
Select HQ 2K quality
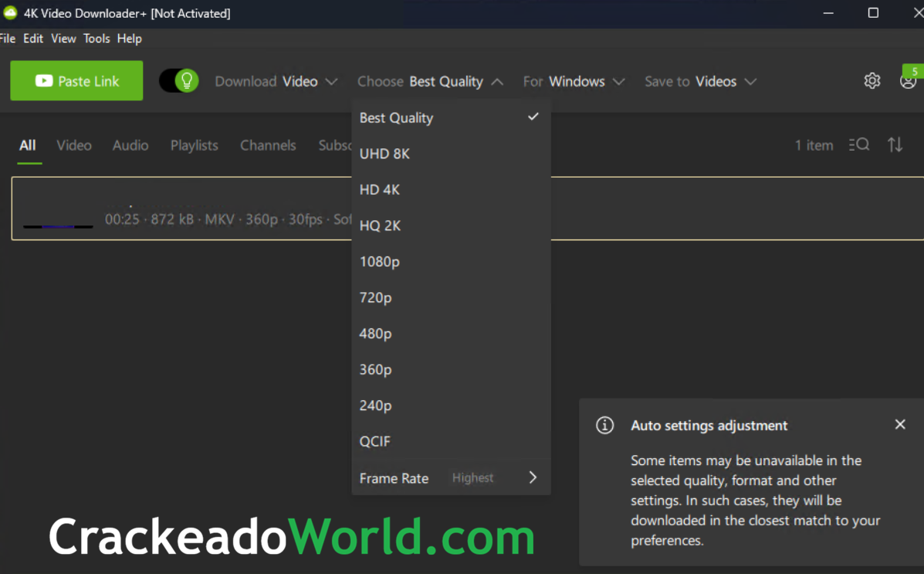(451, 226)
